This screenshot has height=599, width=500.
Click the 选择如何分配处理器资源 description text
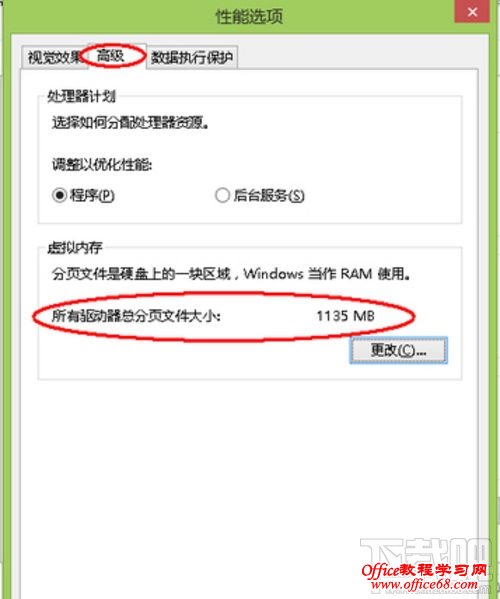point(130,123)
